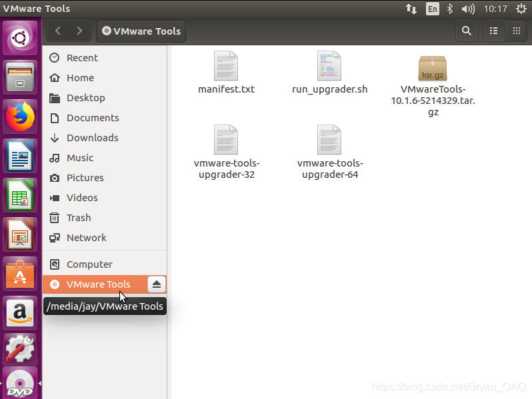This screenshot has height=399, width=532.
Task: Click the VMware Tools path bar button
Action: point(141,31)
